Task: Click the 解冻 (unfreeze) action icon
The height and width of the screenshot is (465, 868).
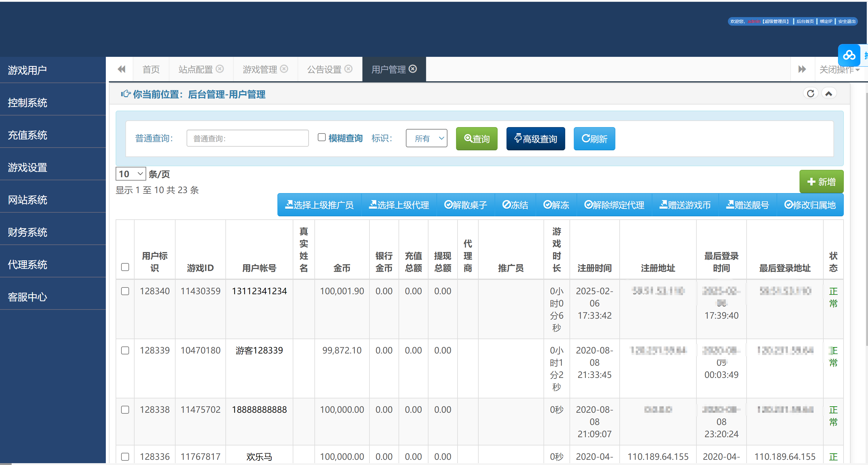Action: click(x=556, y=205)
